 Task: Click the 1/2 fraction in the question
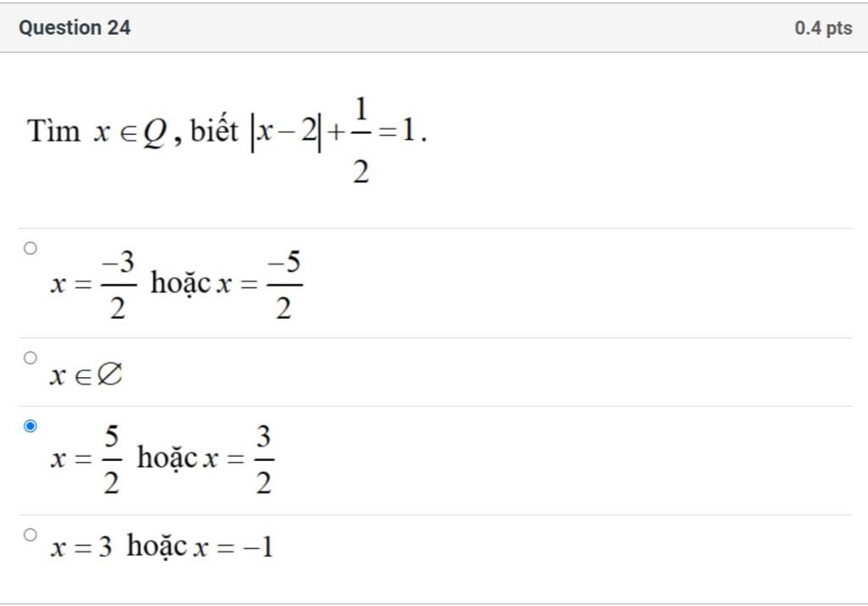coord(360,140)
